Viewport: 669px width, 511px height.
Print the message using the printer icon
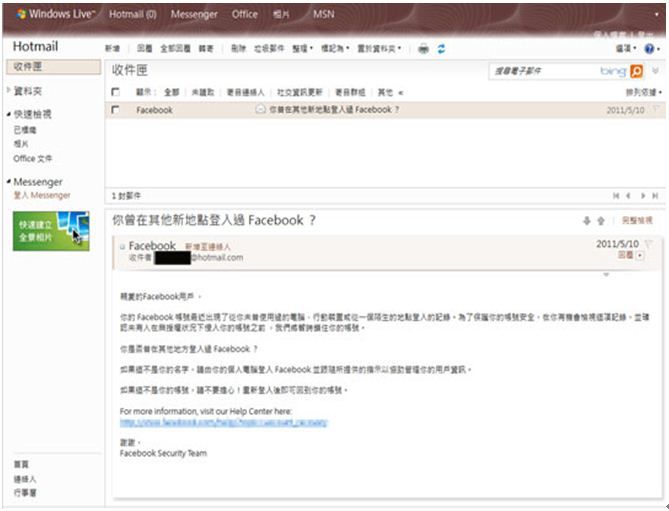423,49
